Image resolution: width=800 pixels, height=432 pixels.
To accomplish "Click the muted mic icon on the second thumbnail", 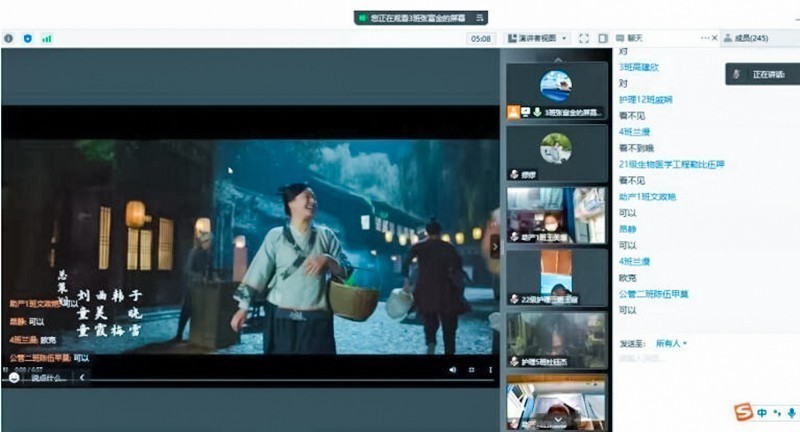I will [514, 174].
